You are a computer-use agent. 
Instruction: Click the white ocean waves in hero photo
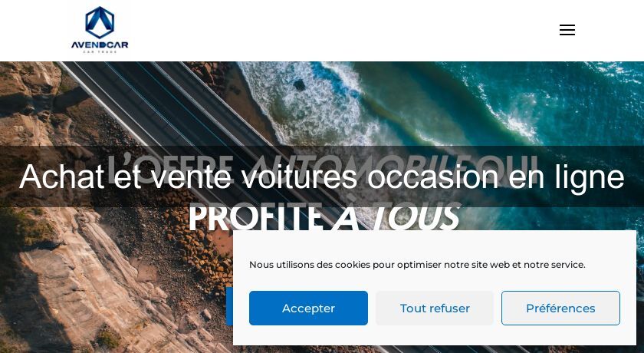[312, 103]
